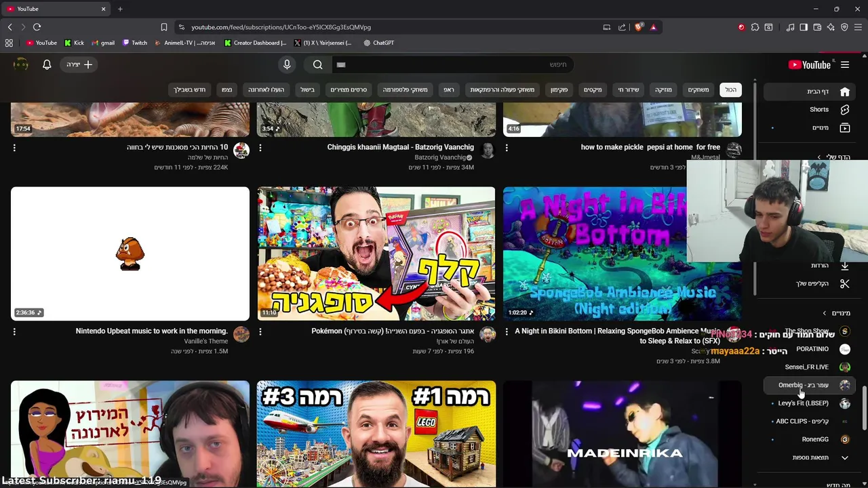Open Brave VPN shield icon
Image resolution: width=868 pixels, height=488 pixels.
844,27
